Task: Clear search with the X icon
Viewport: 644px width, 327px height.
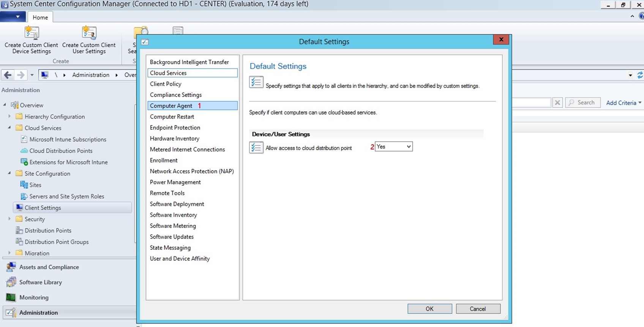Action: point(557,103)
